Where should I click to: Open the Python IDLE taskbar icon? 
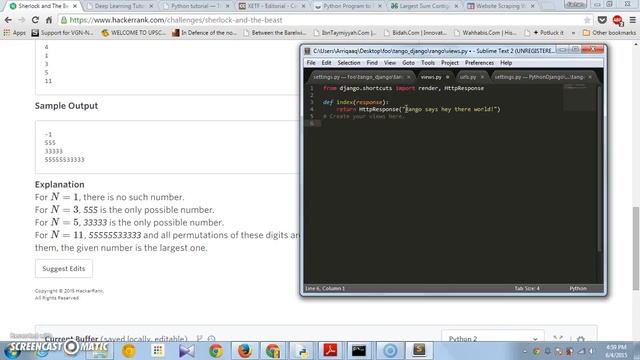pyautogui.click(x=302, y=351)
